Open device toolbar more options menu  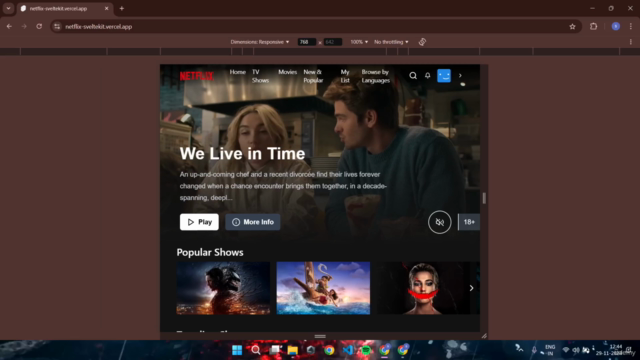tap(631, 42)
